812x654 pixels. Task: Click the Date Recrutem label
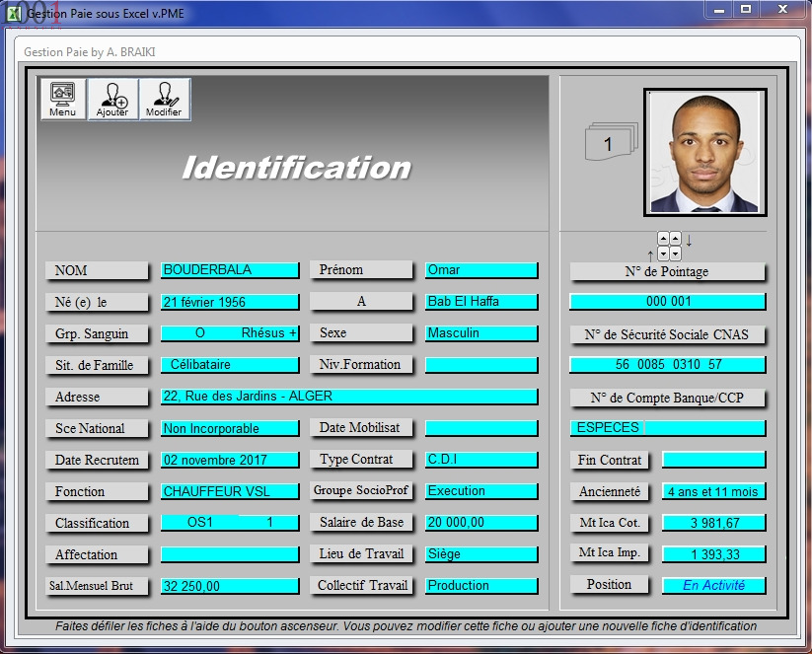coord(97,460)
